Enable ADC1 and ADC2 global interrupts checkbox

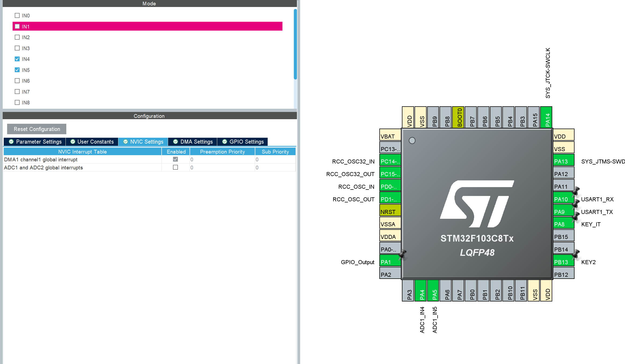[x=176, y=167]
